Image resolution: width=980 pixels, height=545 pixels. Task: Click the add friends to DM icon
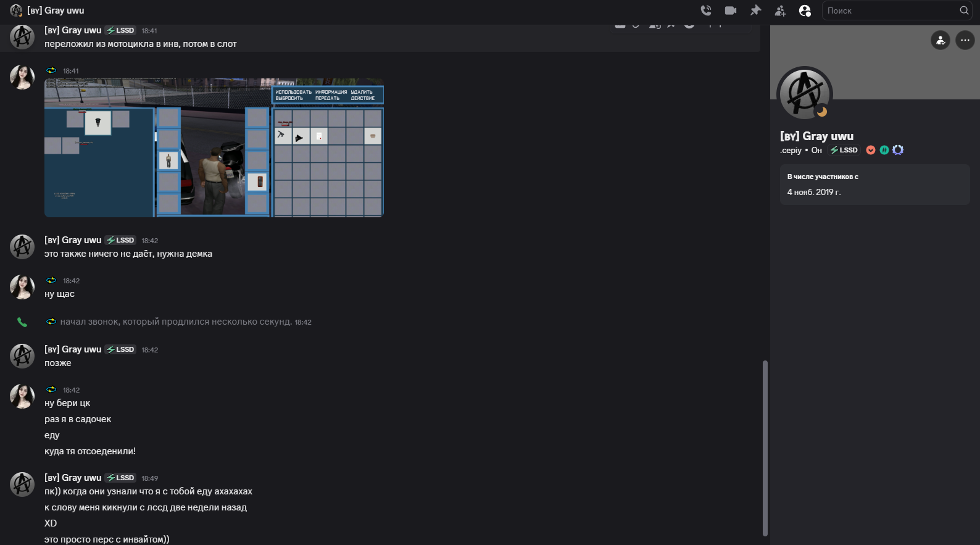pos(780,10)
